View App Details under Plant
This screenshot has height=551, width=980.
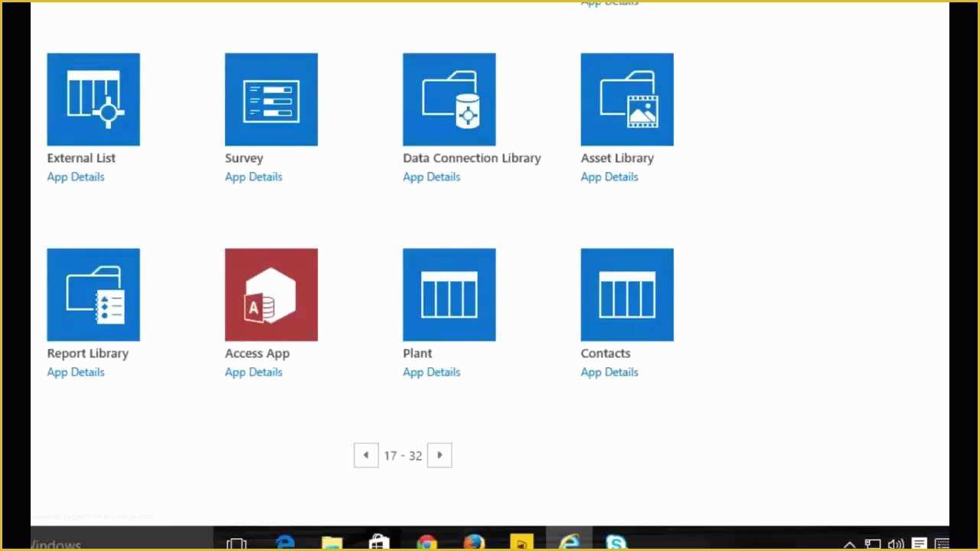pyautogui.click(x=432, y=372)
